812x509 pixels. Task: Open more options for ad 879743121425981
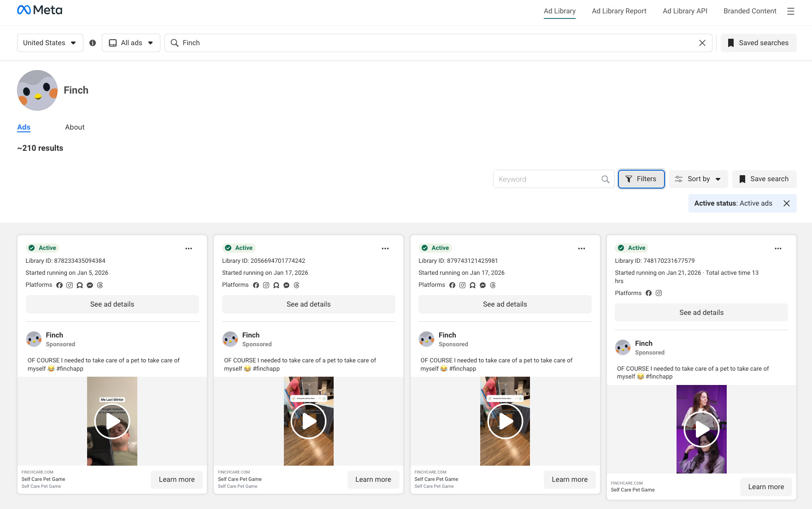(582, 249)
